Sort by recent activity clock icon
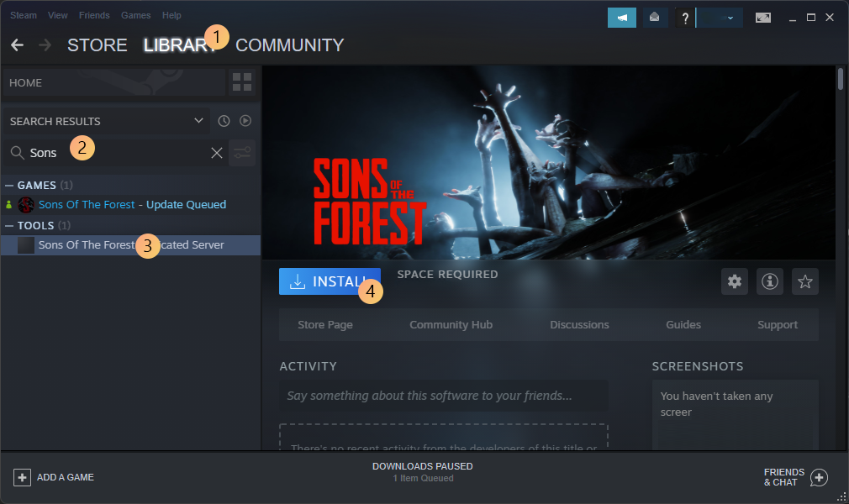This screenshot has height=504, width=849. 224,121
